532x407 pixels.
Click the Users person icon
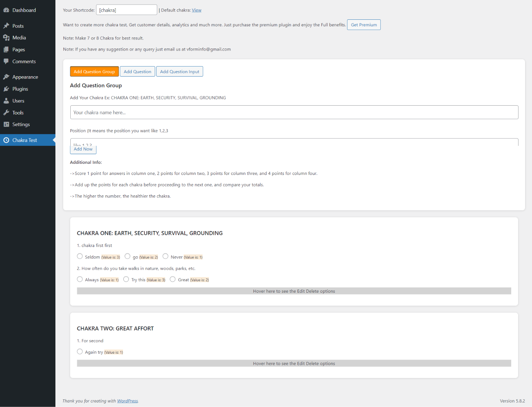point(6,101)
